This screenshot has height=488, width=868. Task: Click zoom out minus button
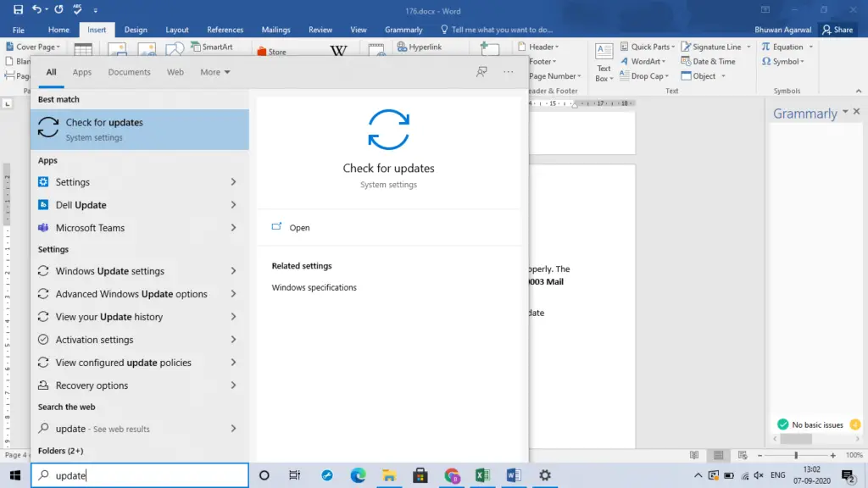[760, 455]
